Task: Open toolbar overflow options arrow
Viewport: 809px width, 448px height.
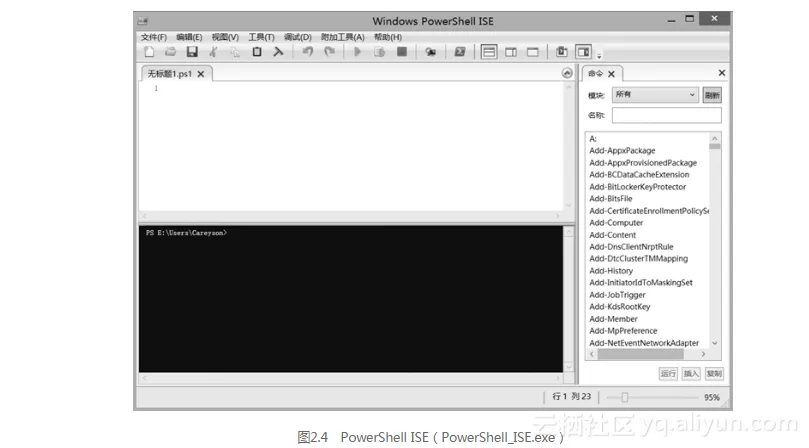Action: click(599, 55)
